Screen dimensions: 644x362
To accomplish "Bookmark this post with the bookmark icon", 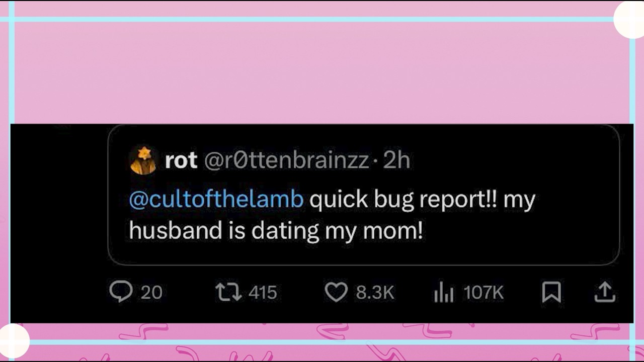I will (x=551, y=292).
